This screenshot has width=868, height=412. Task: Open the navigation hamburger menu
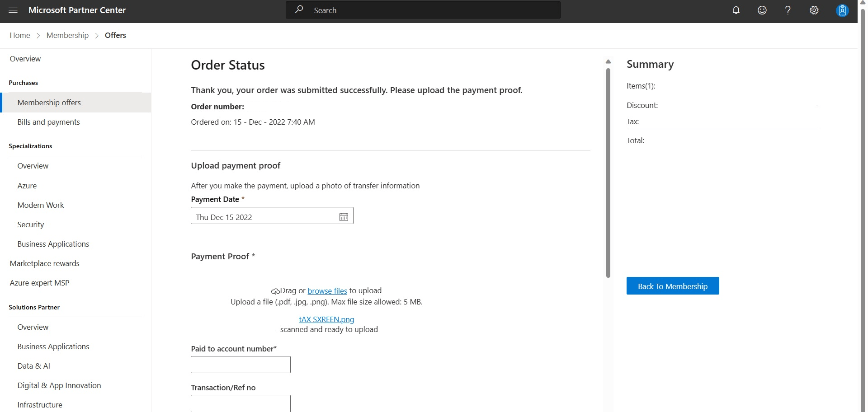point(12,10)
